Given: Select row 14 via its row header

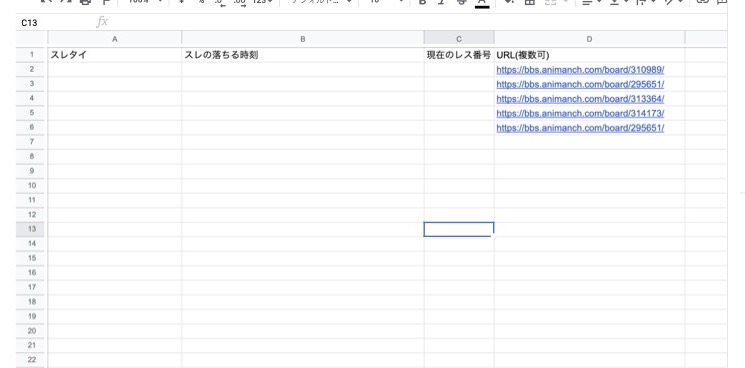Looking at the screenshot, I should (32, 244).
